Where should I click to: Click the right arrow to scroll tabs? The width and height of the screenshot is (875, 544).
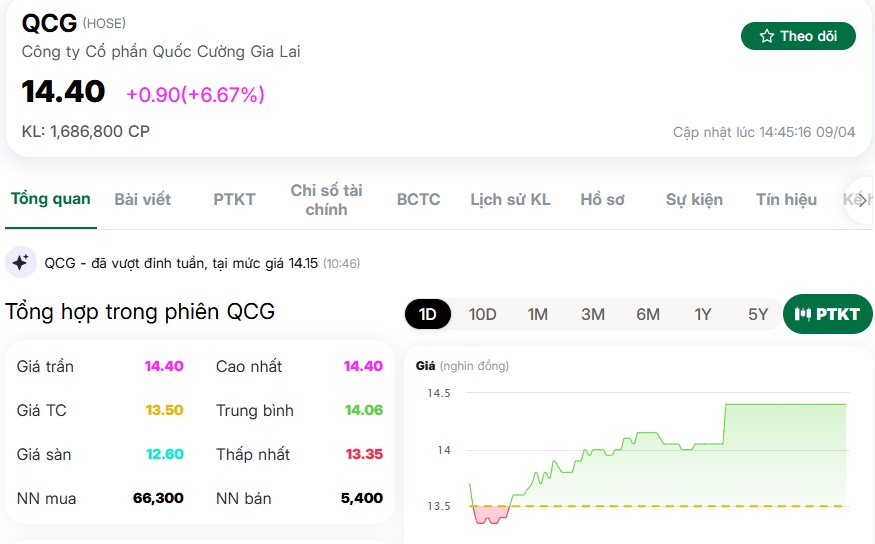click(x=862, y=200)
